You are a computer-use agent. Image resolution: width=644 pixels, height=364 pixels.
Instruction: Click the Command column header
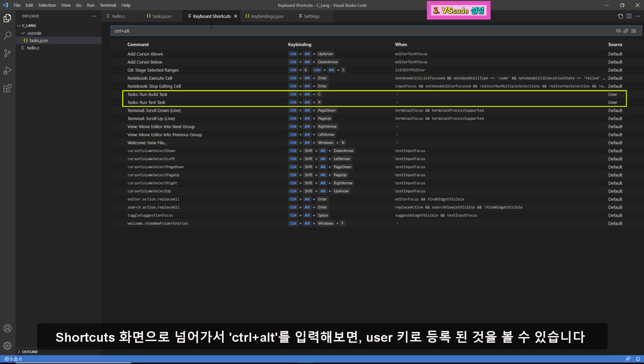tap(138, 44)
